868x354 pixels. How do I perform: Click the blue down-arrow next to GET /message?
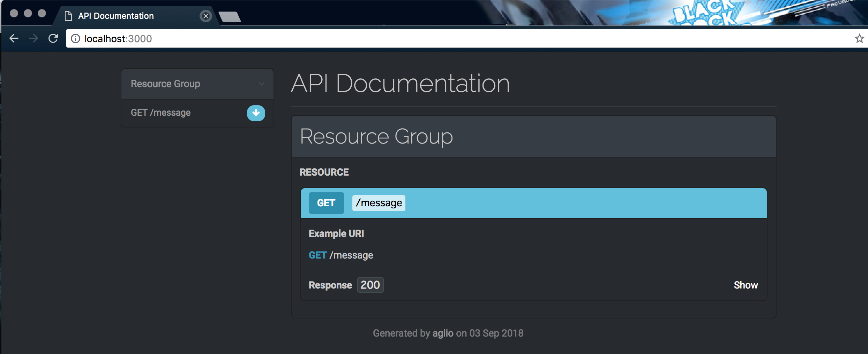click(x=256, y=113)
